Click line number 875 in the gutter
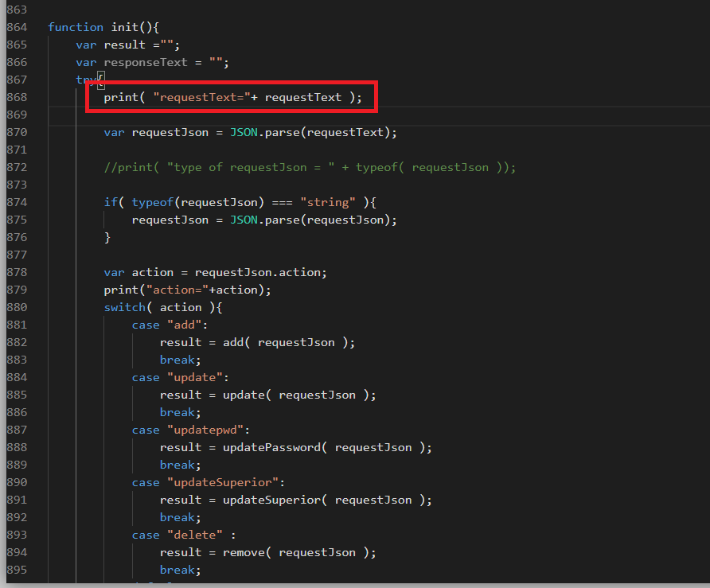Screen dimensions: 710x588 coord(17,220)
